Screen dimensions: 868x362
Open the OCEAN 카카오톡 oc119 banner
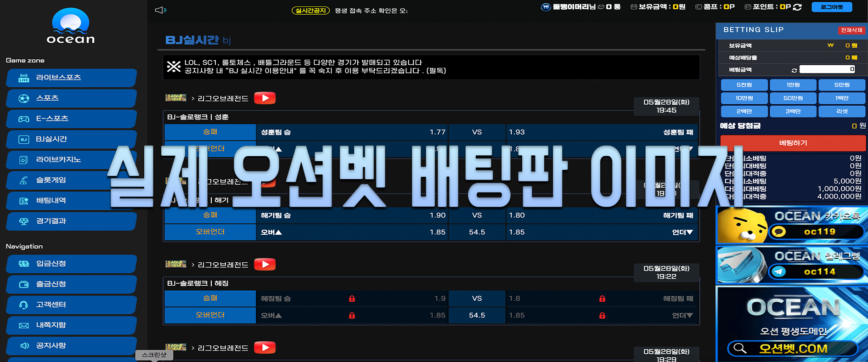point(792,225)
